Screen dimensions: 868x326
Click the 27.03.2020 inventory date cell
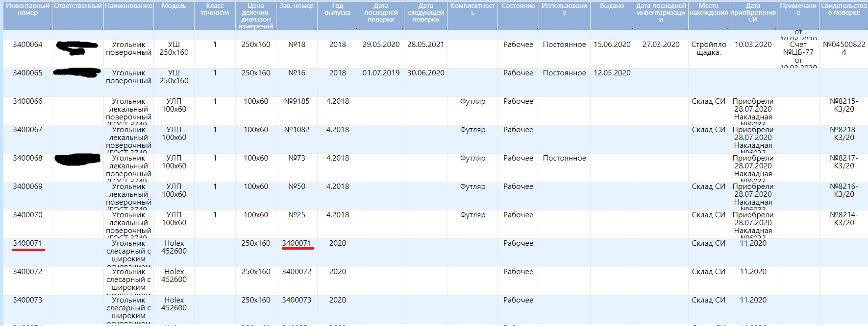click(661, 45)
